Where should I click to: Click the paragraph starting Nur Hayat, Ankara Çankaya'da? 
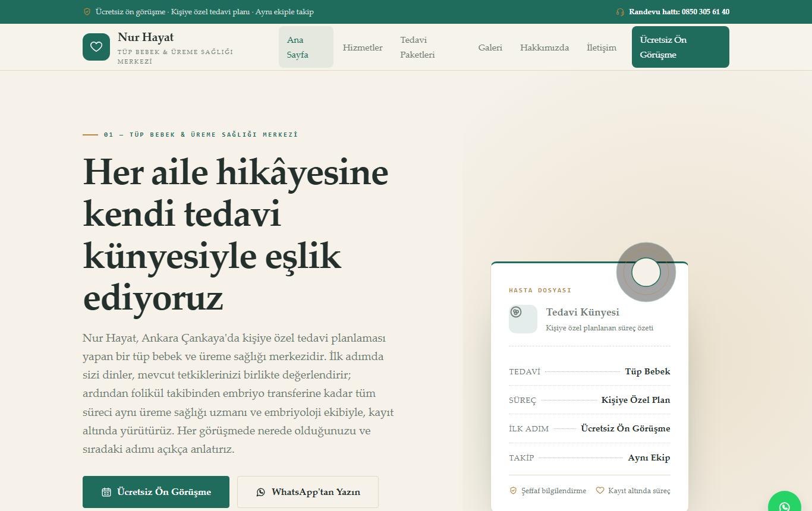tap(238, 393)
